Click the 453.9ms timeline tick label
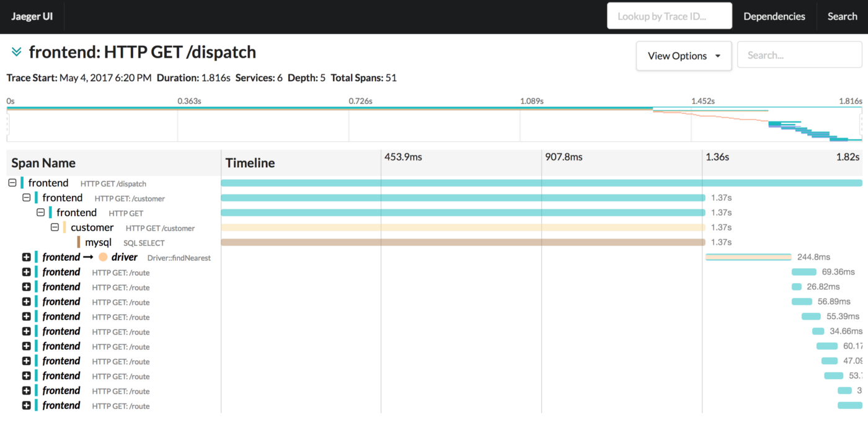The image size is (868, 425). pos(403,157)
